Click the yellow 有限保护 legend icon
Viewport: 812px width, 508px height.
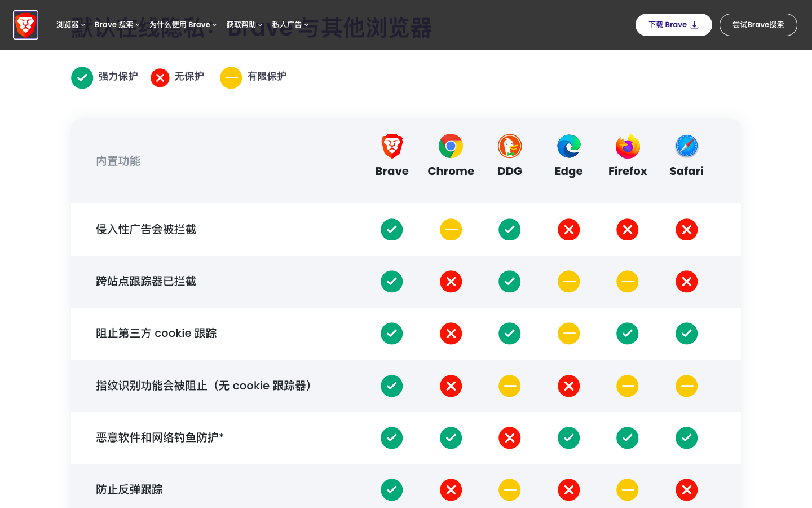coord(231,78)
